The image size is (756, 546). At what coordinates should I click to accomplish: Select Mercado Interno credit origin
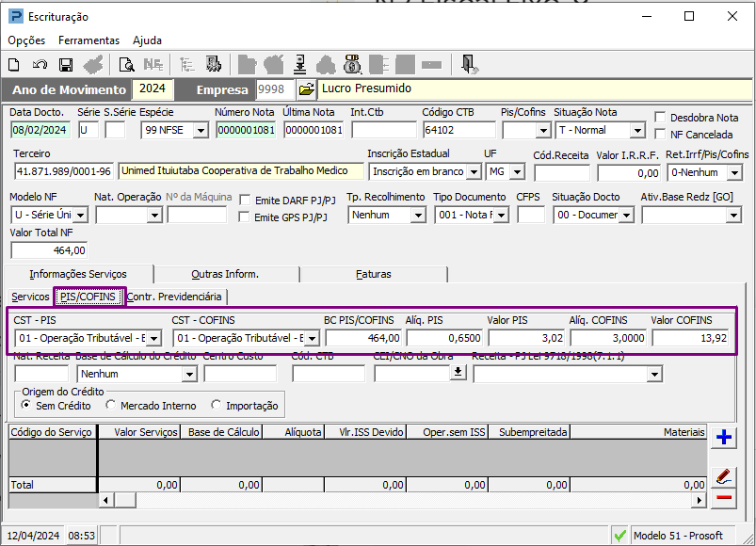coord(112,406)
